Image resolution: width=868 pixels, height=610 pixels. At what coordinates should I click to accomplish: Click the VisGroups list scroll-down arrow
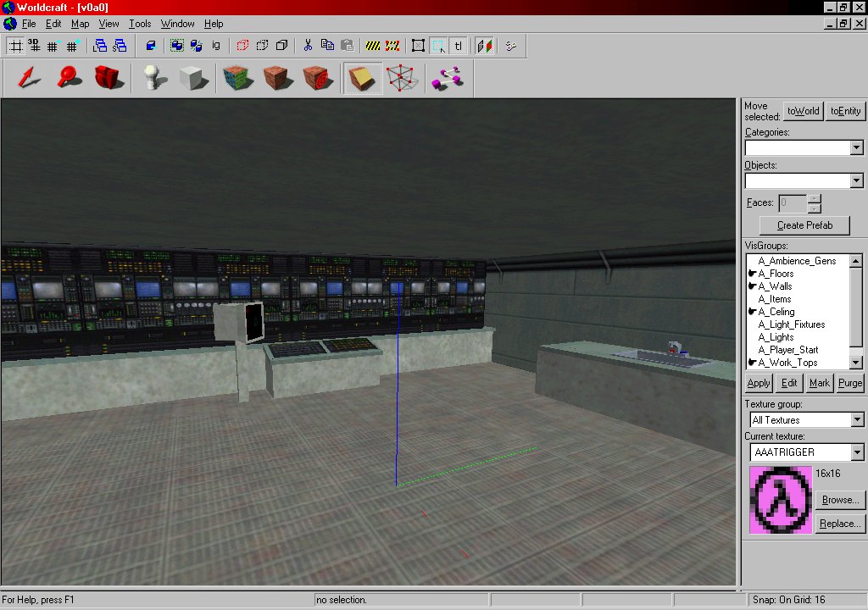pyautogui.click(x=855, y=363)
